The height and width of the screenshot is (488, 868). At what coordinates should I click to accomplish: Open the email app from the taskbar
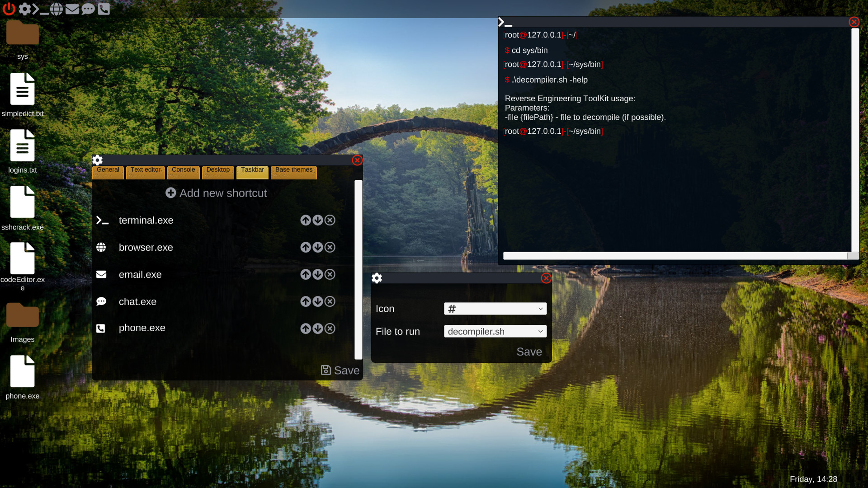(72, 9)
